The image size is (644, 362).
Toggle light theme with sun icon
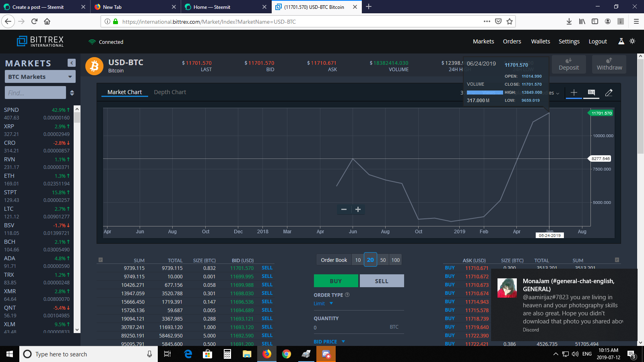(x=632, y=41)
